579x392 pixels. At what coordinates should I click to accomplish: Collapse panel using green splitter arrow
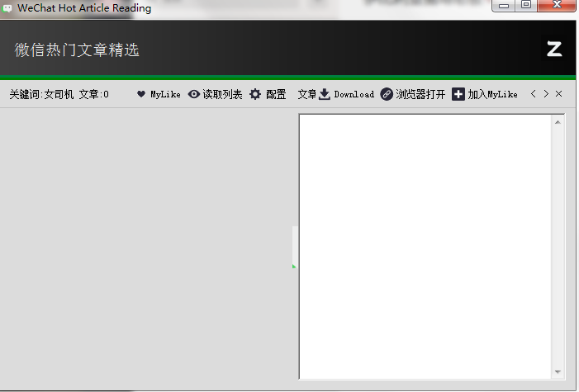click(294, 266)
